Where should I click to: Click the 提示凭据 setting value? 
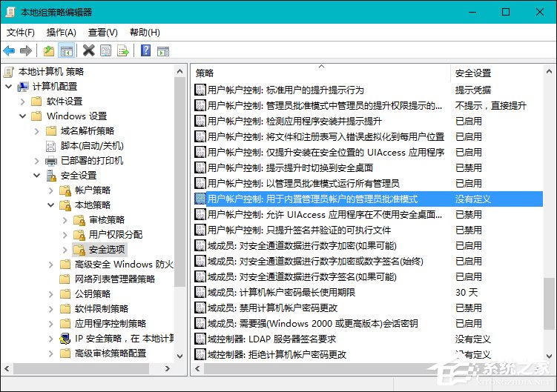(472, 90)
